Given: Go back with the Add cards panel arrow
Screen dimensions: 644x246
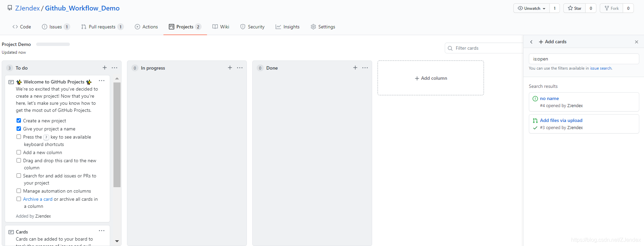Looking at the screenshot, I should coord(531,42).
